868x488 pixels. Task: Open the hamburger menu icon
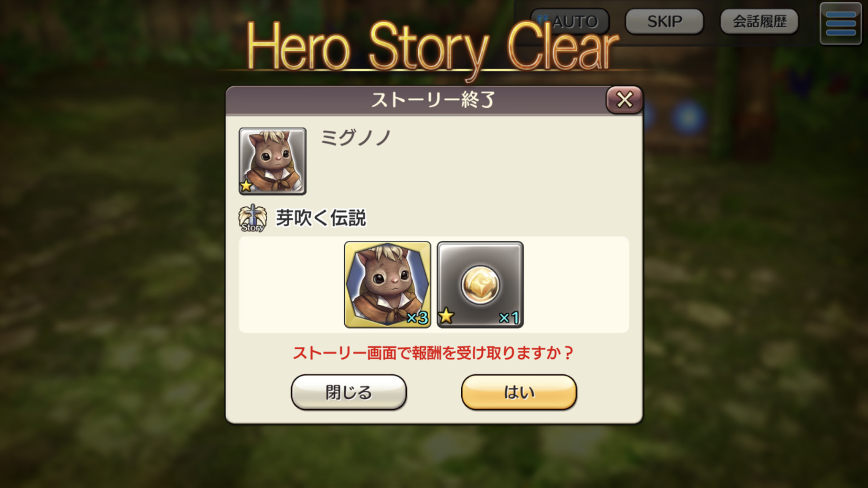(841, 24)
